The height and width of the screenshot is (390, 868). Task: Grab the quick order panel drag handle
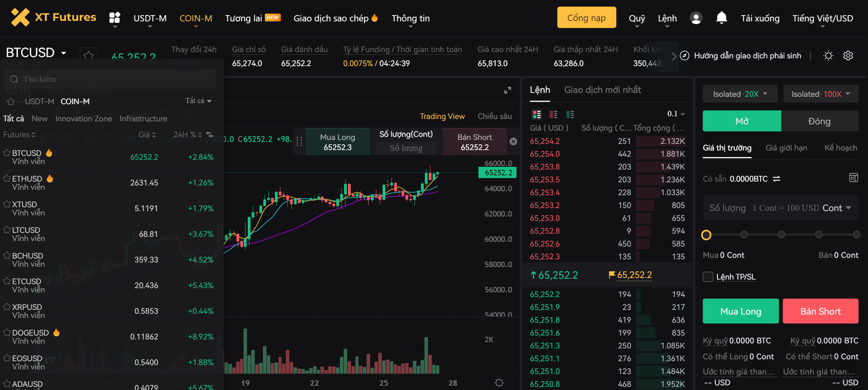coord(299,142)
